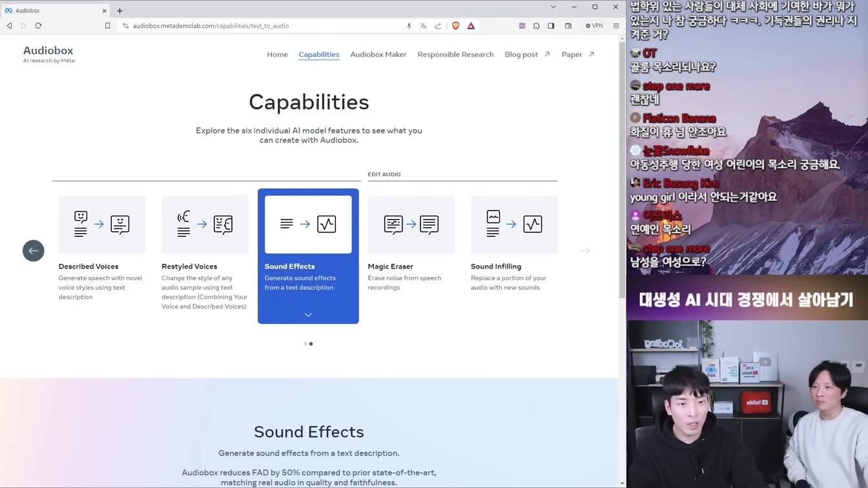Select the second carousel page dot
This screenshot has height=488, width=868.
pyautogui.click(x=311, y=344)
